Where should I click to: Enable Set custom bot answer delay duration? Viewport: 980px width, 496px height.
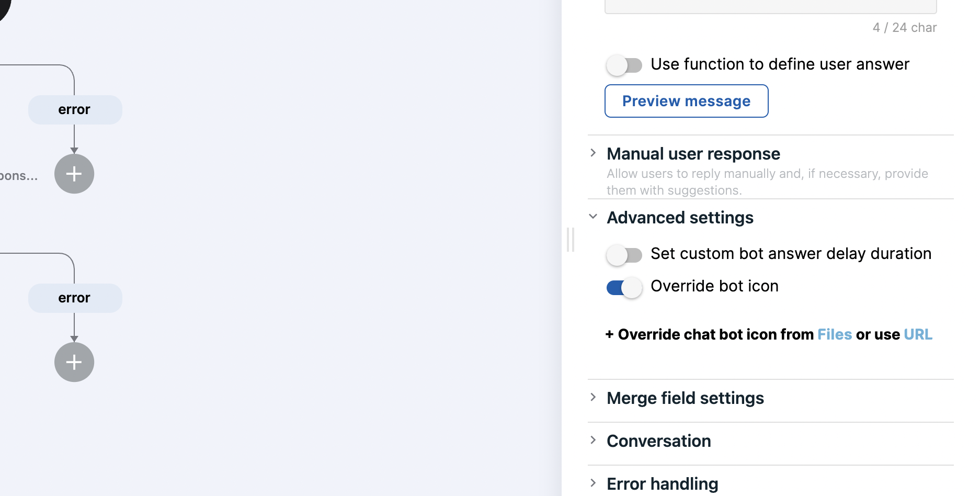pyautogui.click(x=624, y=255)
